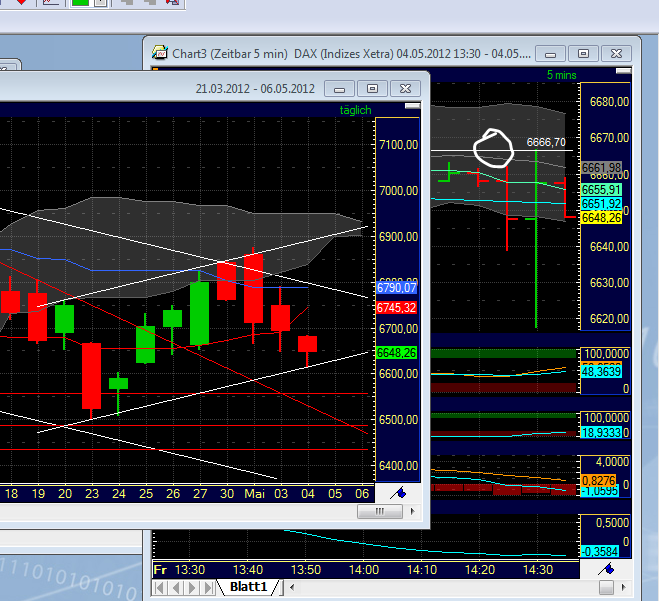Maximize the Chart3 window
Image resolution: width=659 pixels, height=601 pixels.
[583, 54]
